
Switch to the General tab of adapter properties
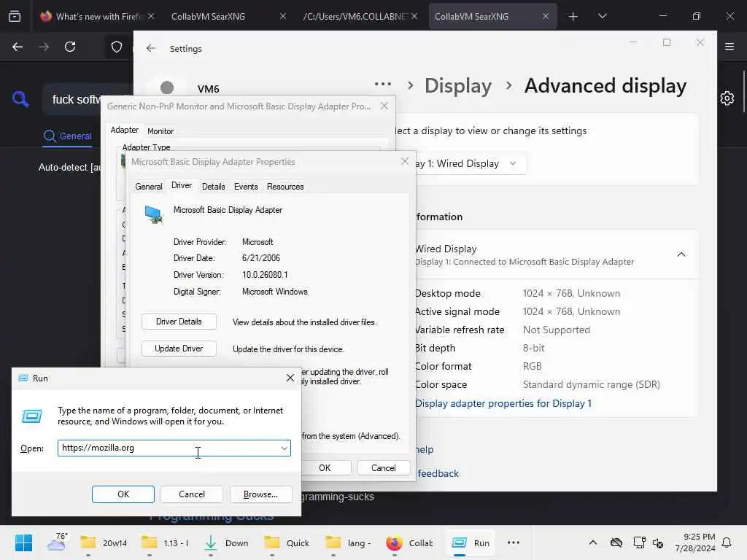click(149, 187)
